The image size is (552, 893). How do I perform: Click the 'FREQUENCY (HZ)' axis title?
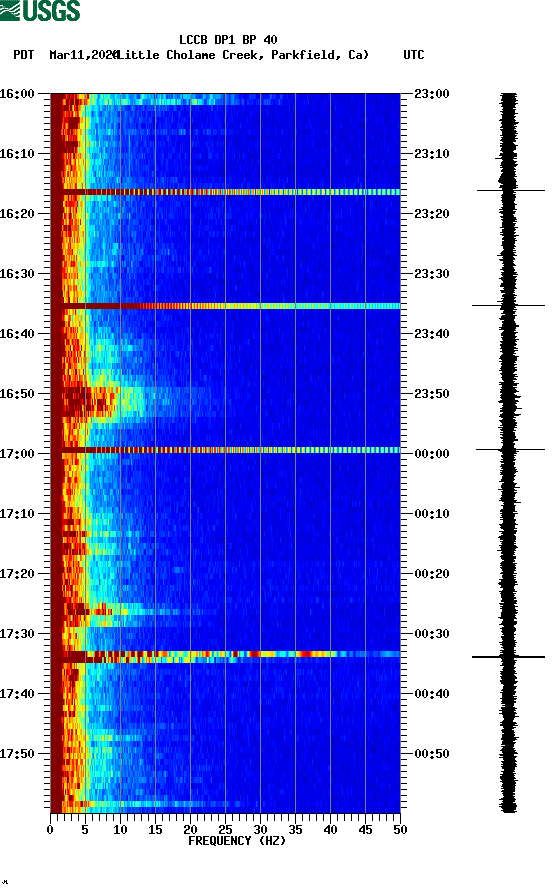[x=237, y=841]
